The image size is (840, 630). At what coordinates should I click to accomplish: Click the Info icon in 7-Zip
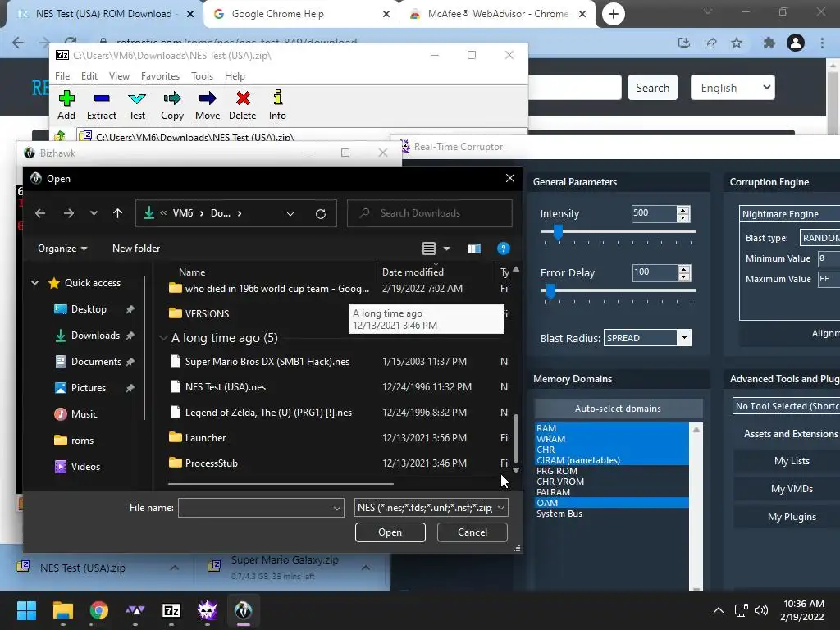pos(277,98)
